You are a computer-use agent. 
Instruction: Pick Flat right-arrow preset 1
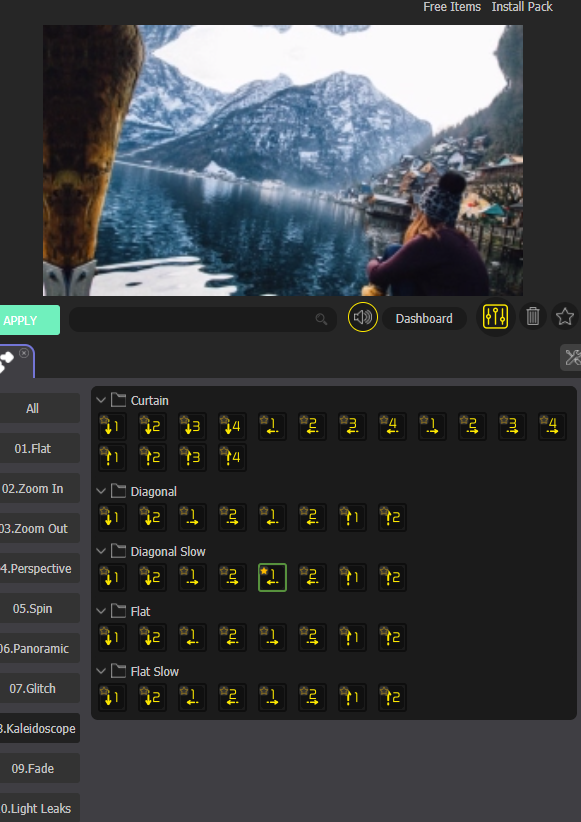(272, 637)
